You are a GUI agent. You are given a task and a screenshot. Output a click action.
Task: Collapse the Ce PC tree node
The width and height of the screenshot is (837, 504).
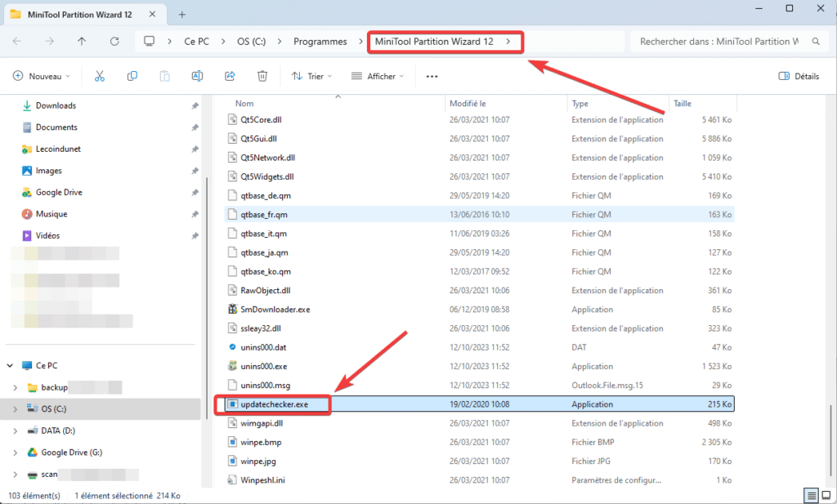coord(10,365)
